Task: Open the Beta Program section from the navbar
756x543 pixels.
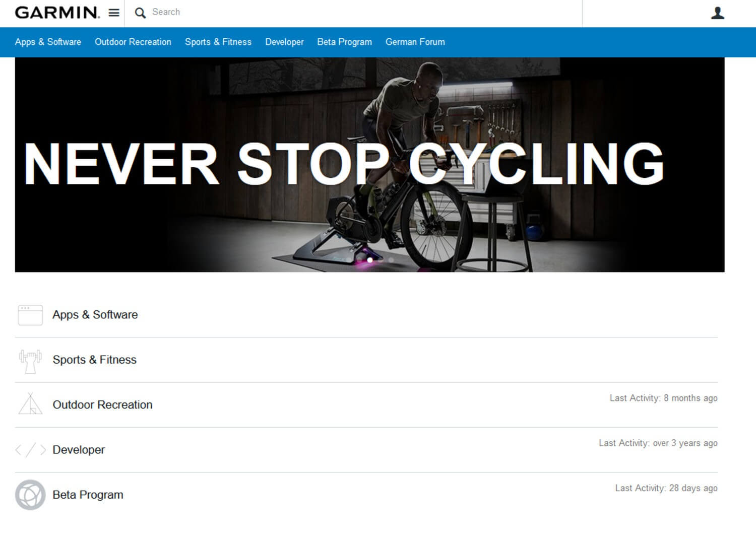Action: [x=344, y=42]
